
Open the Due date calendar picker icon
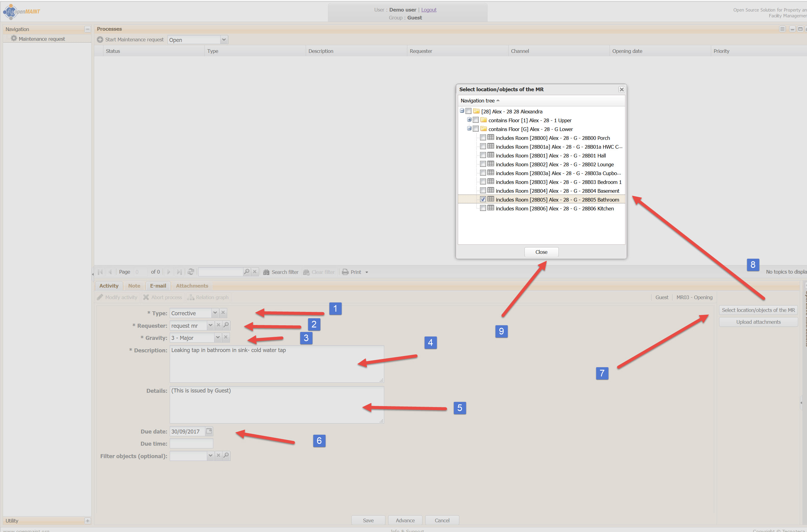point(209,431)
